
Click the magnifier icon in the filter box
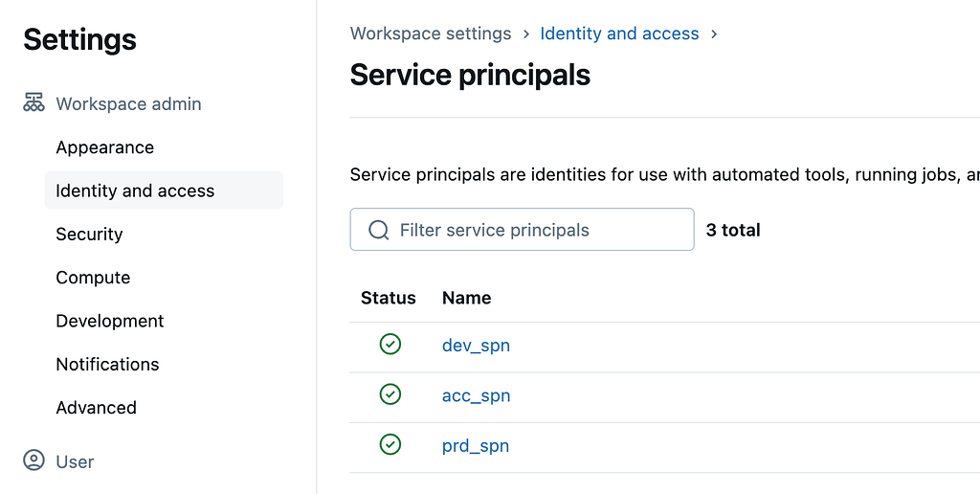coord(379,230)
